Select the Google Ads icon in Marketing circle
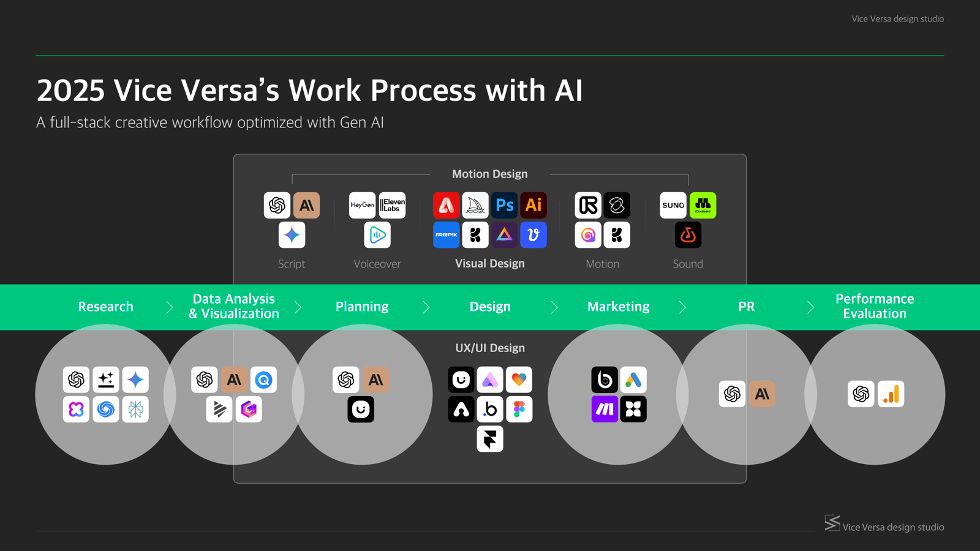Viewport: 980px width, 551px height. [633, 380]
